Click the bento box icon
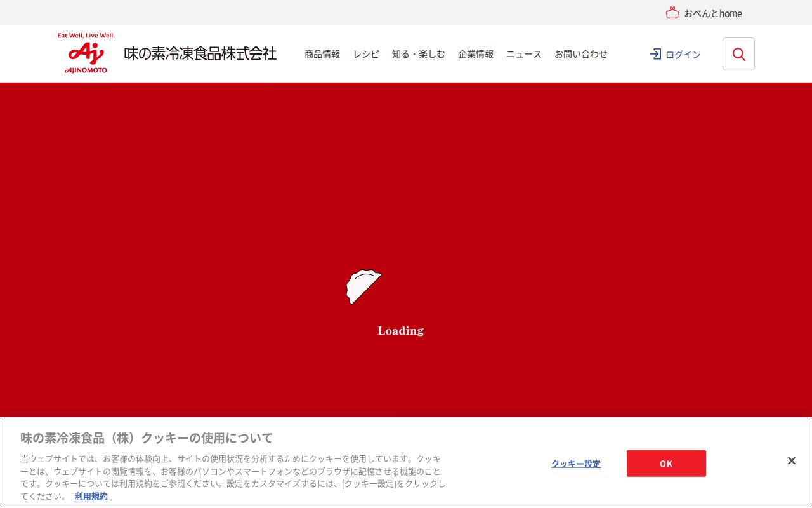This screenshot has width=812, height=508. point(672,13)
